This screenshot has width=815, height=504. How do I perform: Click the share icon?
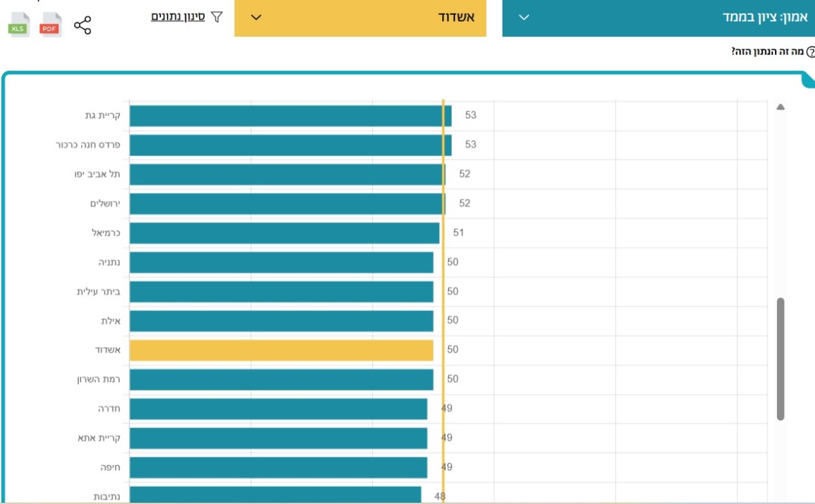[x=82, y=26]
